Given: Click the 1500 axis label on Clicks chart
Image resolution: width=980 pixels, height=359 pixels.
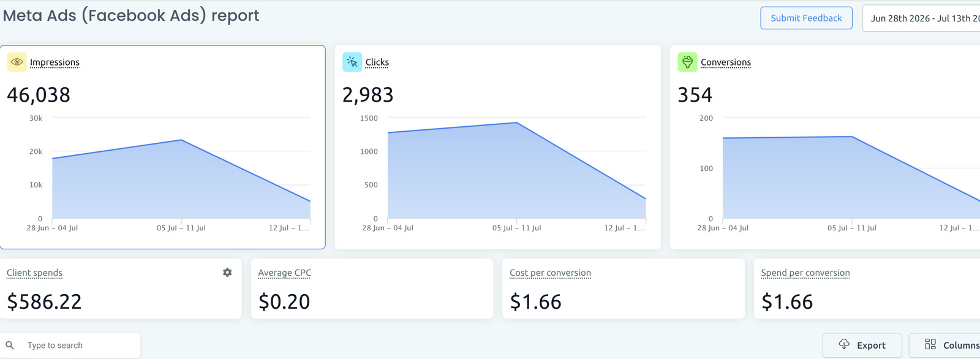Looking at the screenshot, I should (369, 118).
